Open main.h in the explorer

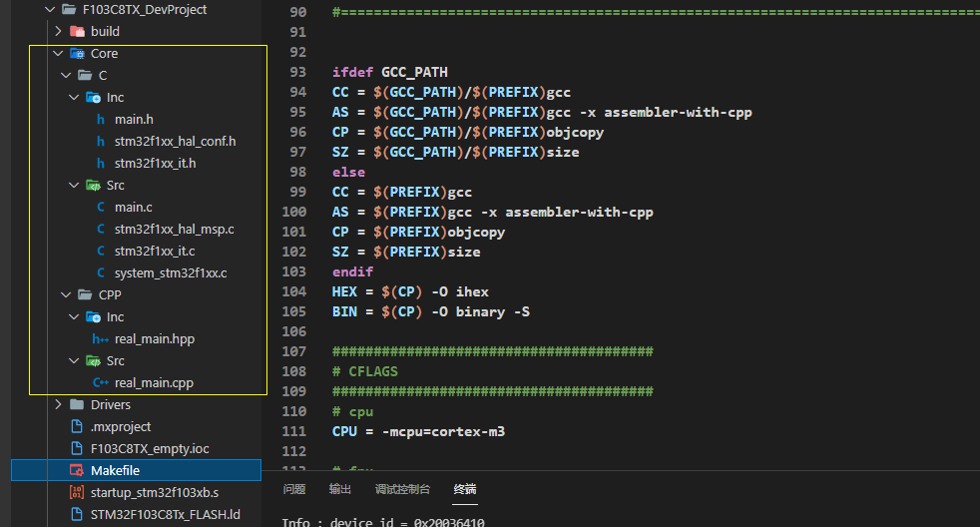click(134, 119)
